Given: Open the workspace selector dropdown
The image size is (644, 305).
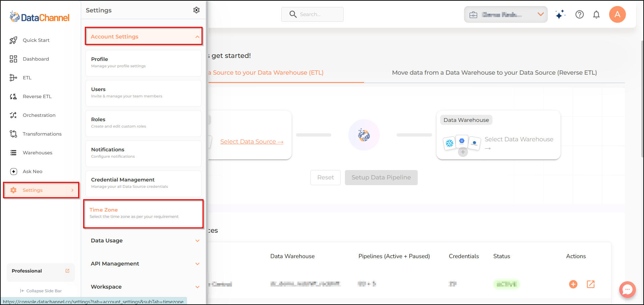Looking at the screenshot, I should [506, 14].
